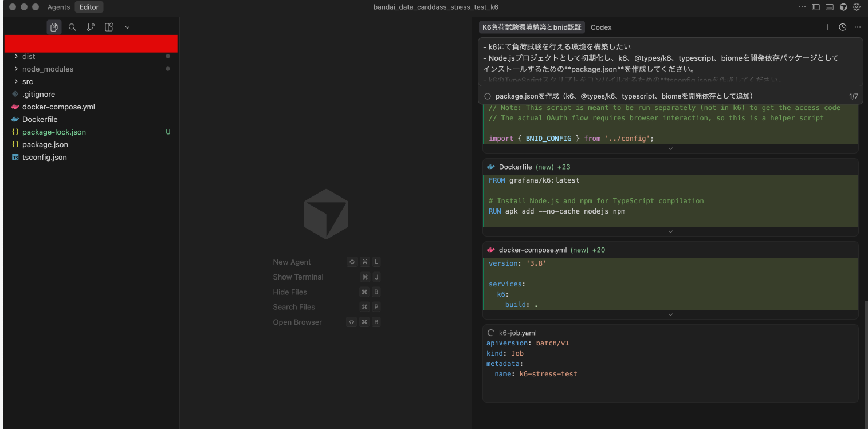Viewport: 868px width, 429px height.
Task: Click the untracked U badge on package-lock.json
Action: pos(168,132)
